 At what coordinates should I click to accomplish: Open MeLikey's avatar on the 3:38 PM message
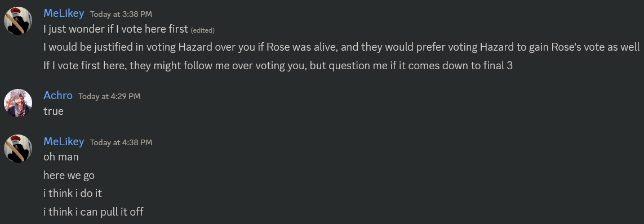[18, 20]
